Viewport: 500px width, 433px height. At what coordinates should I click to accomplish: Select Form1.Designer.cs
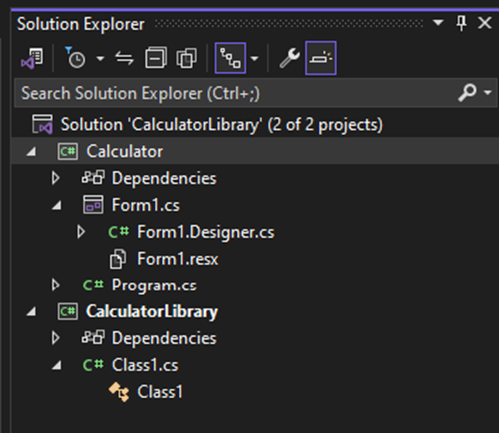[206, 232]
